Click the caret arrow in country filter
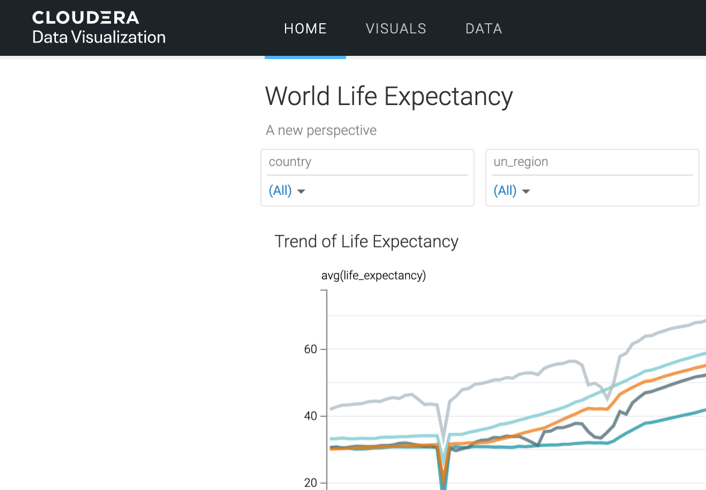706x490 pixels. point(301,191)
